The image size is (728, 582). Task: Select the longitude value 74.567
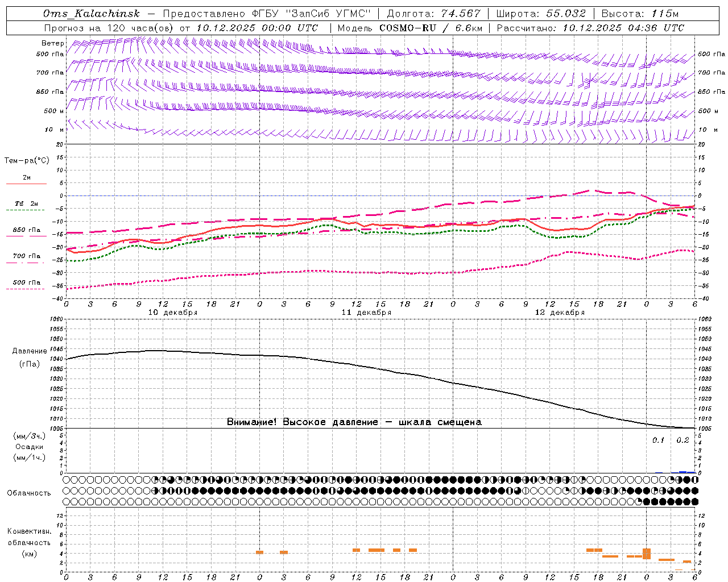coord(461,14)
